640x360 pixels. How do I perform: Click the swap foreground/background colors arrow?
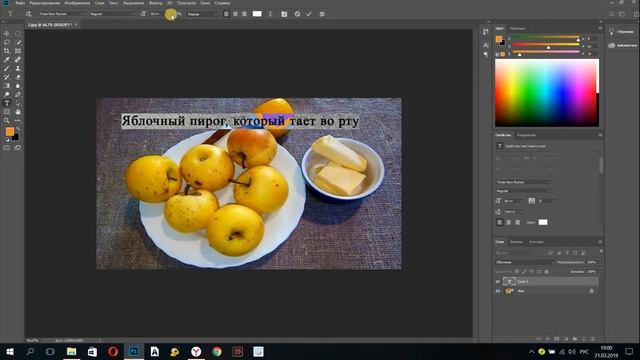click(17, 129)
